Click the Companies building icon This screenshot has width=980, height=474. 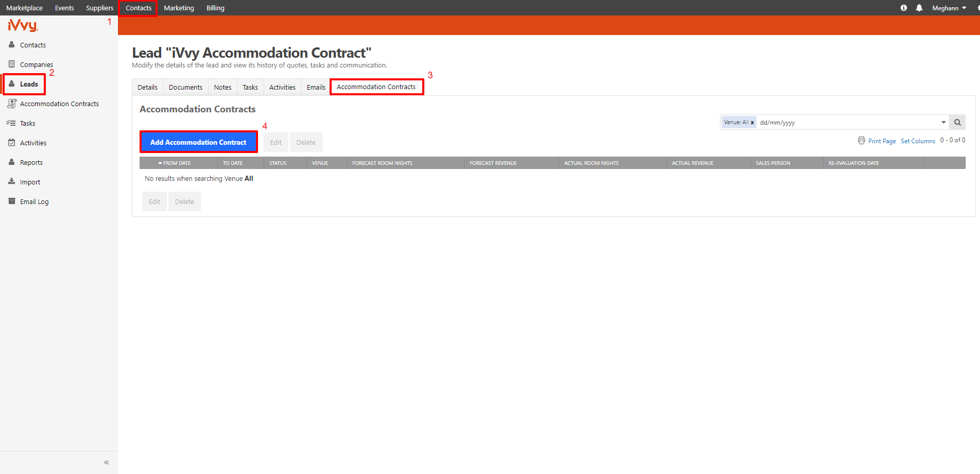11,64
